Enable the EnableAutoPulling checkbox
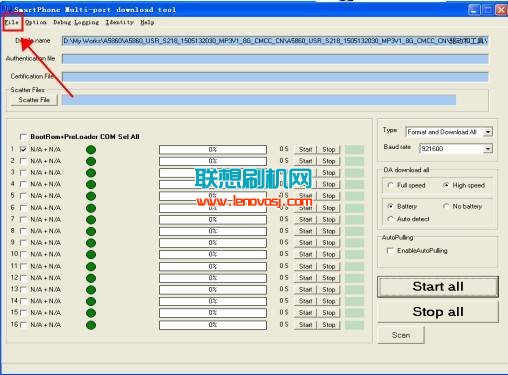Screen dimensions: 508x375 point(390,251)
